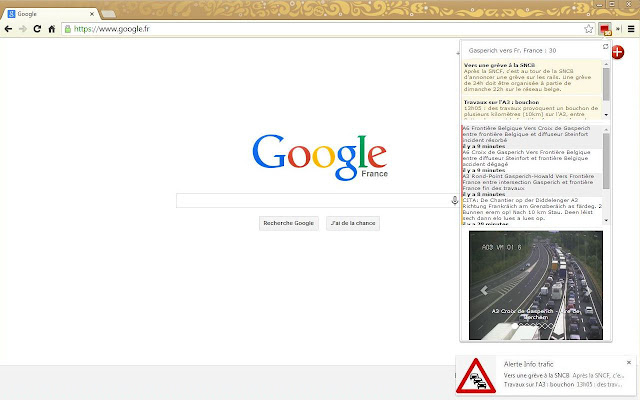The image size is (640, 400).
Task: Click notification line 'Travaux sur l'A3 : bouchon 13h05'
Action: coord(563,384)
